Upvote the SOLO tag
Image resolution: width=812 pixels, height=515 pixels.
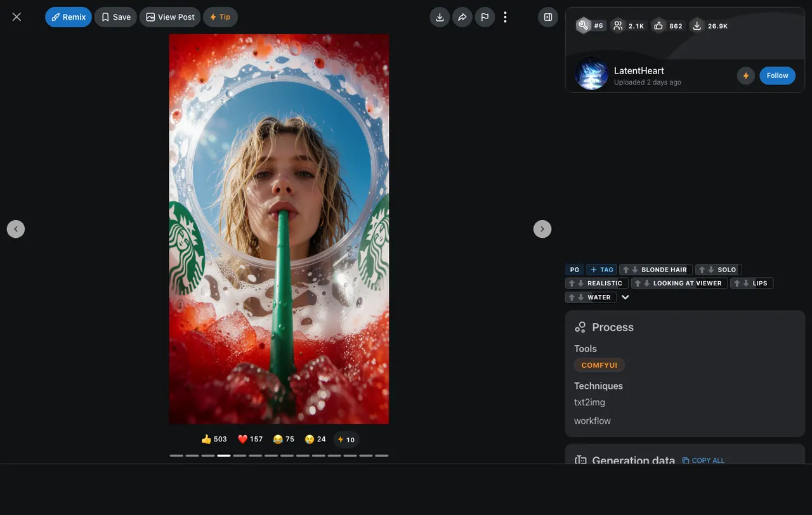coord(702,270)
